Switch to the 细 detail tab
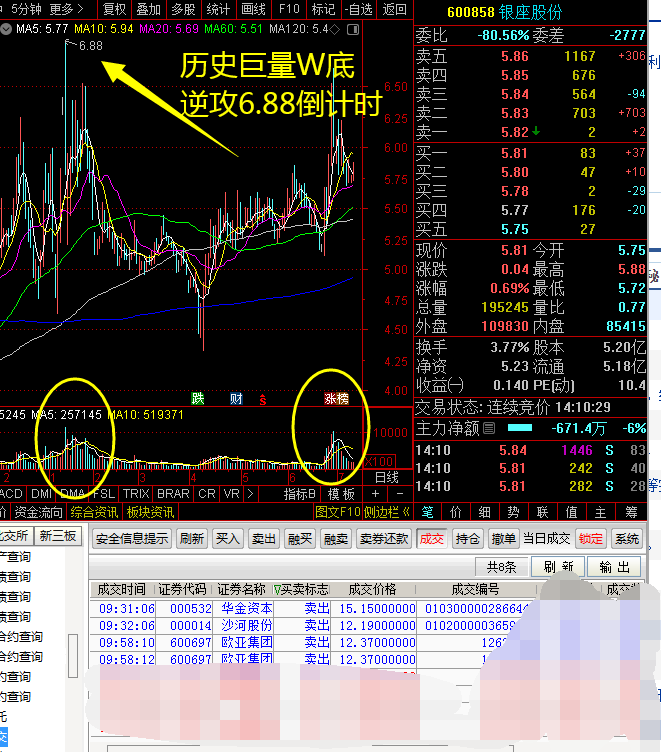 pos(484,512)
